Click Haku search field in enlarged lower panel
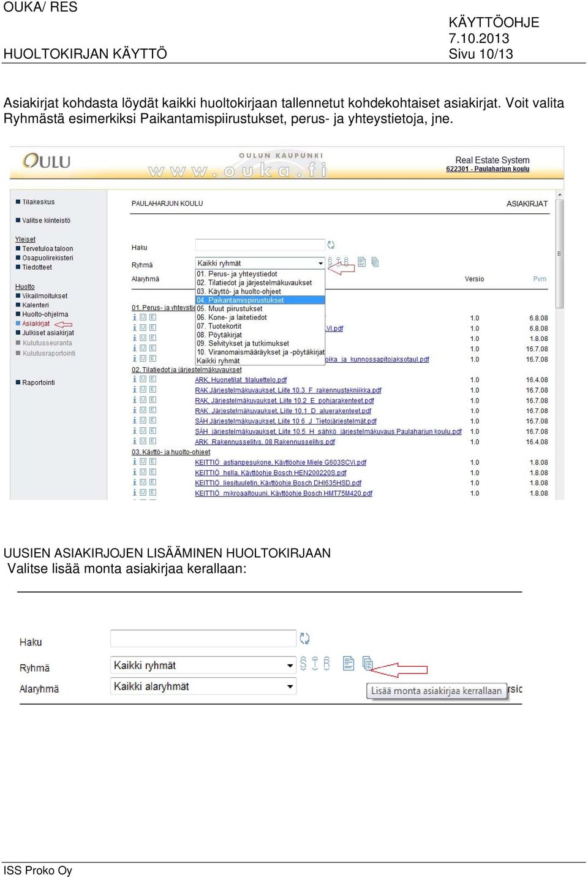588x877 pixels. 203,639
